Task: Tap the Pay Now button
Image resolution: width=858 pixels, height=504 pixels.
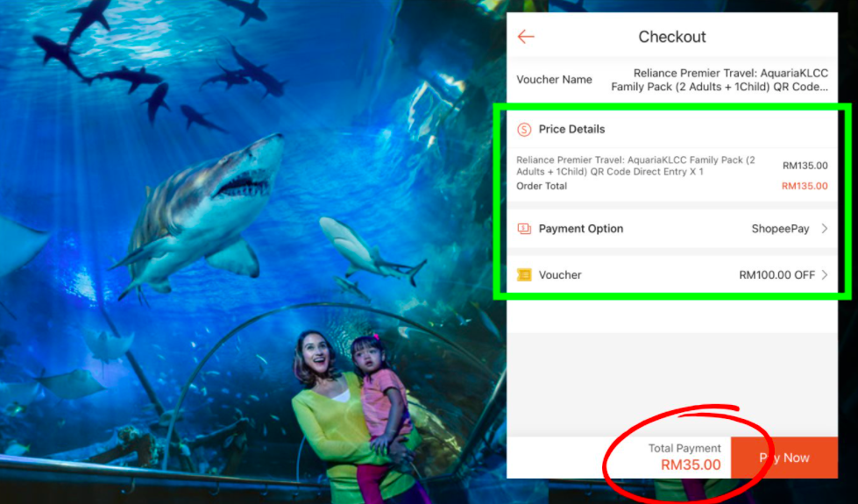Action: pos(784,458)
